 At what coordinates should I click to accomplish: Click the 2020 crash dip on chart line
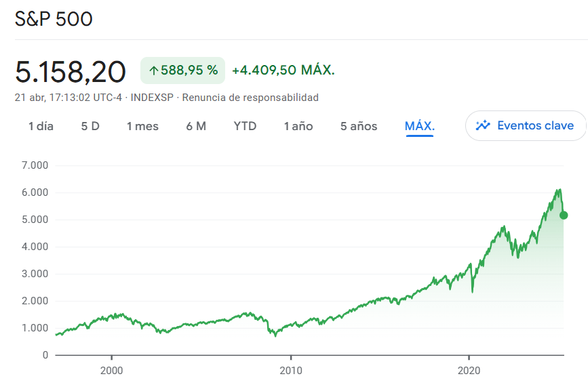tap(472, 291)
